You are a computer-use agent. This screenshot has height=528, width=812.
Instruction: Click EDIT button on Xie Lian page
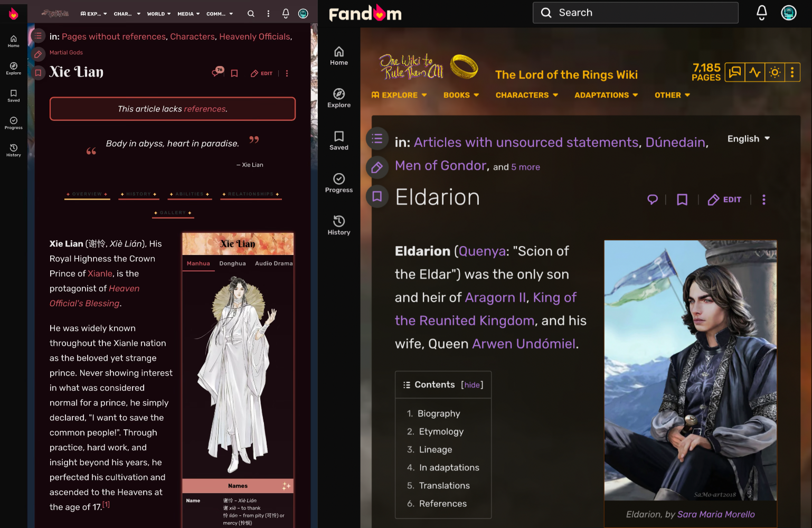pos(262,73)
